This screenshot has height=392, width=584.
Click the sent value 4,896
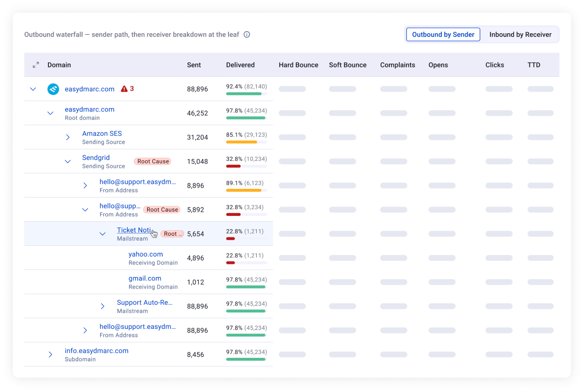click(x=196, y=258)
